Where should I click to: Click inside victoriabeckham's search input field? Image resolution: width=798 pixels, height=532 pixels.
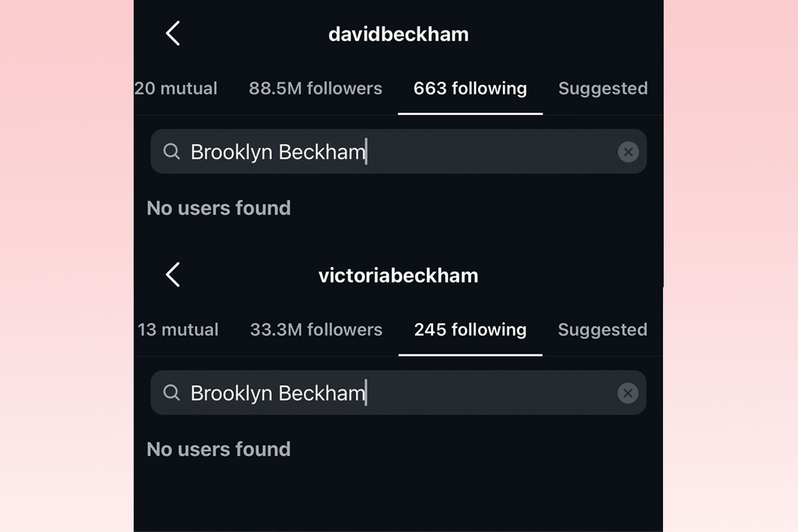click(399, 393)
